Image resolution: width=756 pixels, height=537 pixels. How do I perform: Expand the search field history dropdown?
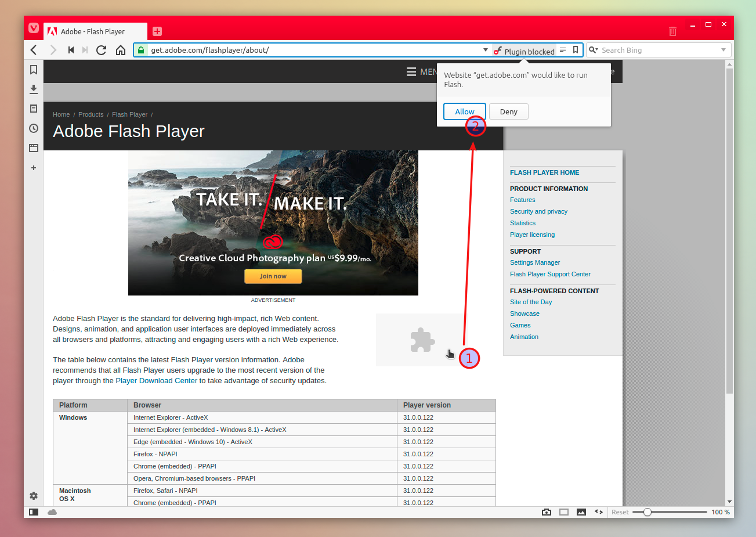click(x=724, y=50)
